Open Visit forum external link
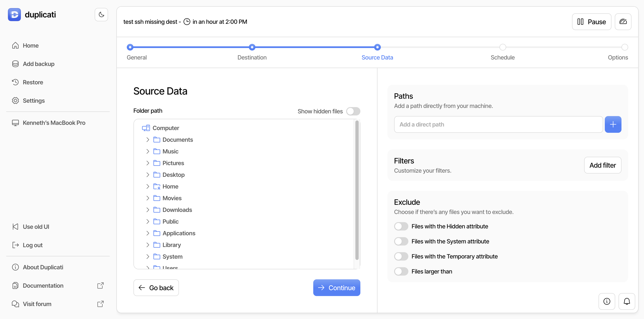644x319 pixels. [x=37, y=304]
